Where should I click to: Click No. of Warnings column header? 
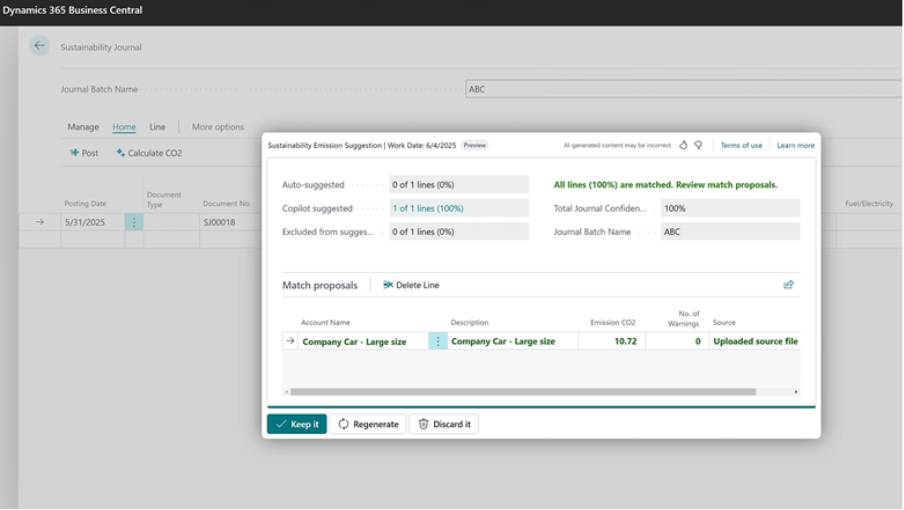tap(684, 318)
